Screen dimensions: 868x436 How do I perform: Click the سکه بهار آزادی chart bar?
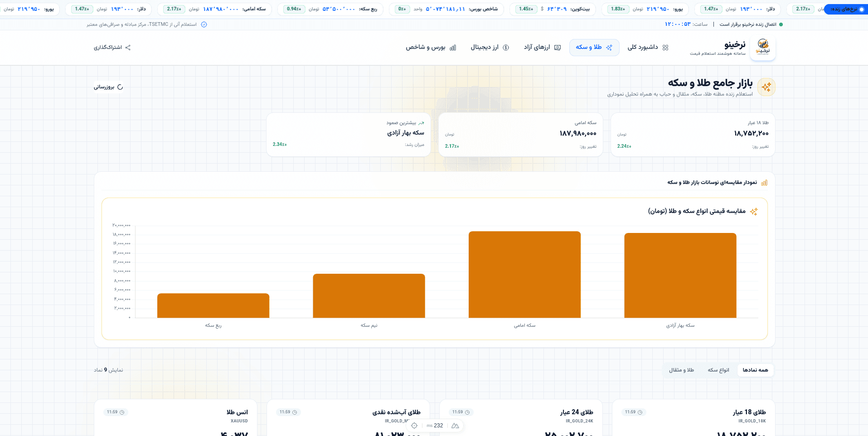680,275
